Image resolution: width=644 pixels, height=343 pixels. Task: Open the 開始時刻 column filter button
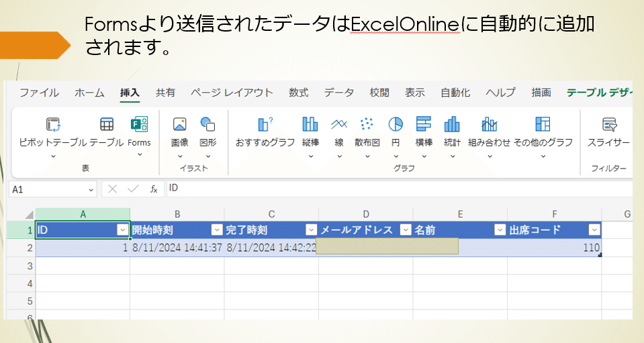(x=217, y=230)
